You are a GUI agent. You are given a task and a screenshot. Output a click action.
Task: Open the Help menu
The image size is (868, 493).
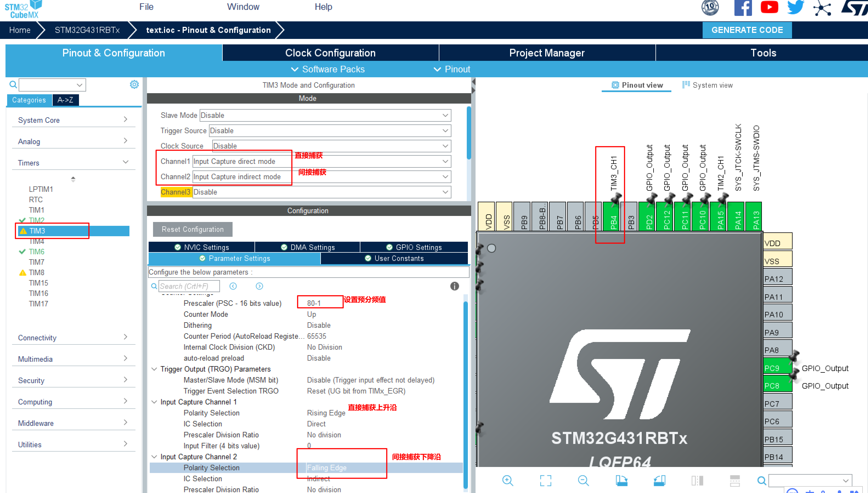point(323,7)
